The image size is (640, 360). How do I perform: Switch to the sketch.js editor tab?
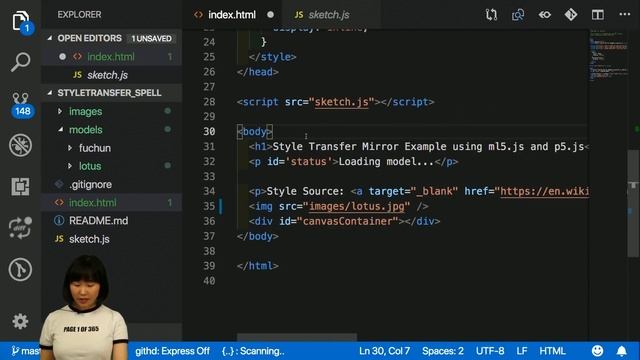pyautogui.click(x=329, y=15)
